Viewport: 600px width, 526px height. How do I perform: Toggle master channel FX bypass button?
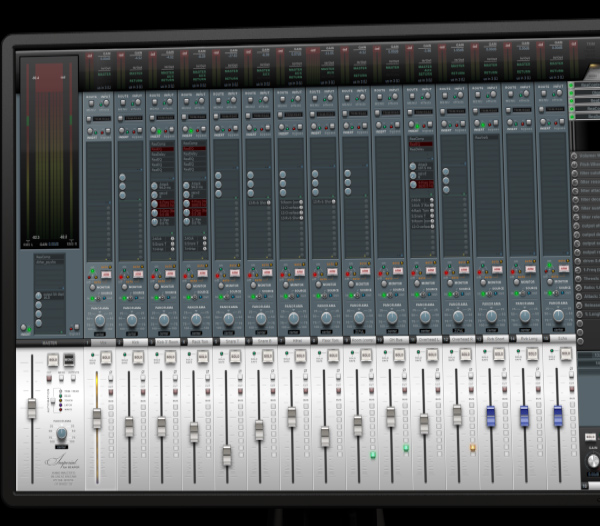77,327
